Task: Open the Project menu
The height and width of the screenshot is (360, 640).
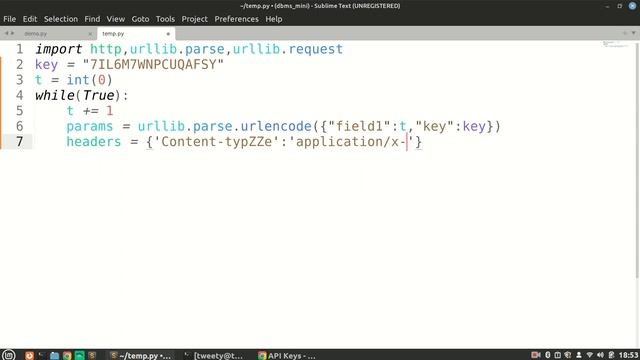Action: pos(195,19)
